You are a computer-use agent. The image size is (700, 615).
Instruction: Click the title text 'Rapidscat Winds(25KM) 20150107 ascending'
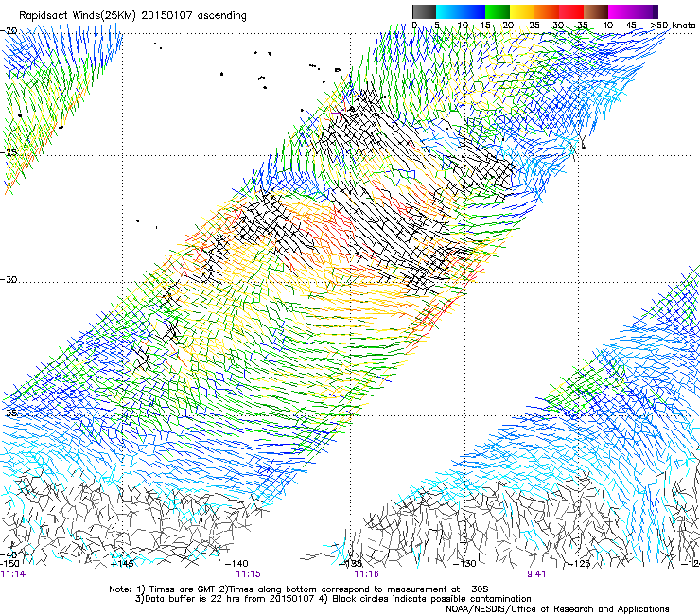click(x=132, y=16)
